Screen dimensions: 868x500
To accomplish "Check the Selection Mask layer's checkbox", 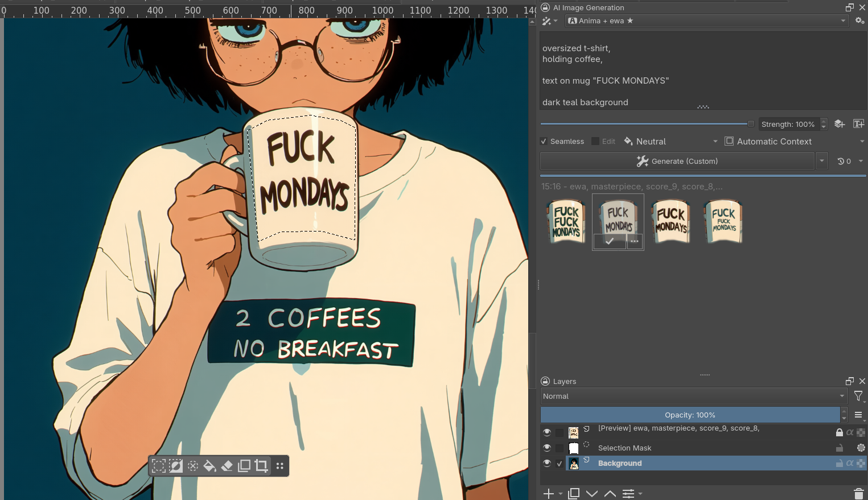I will tap(560, 448).
